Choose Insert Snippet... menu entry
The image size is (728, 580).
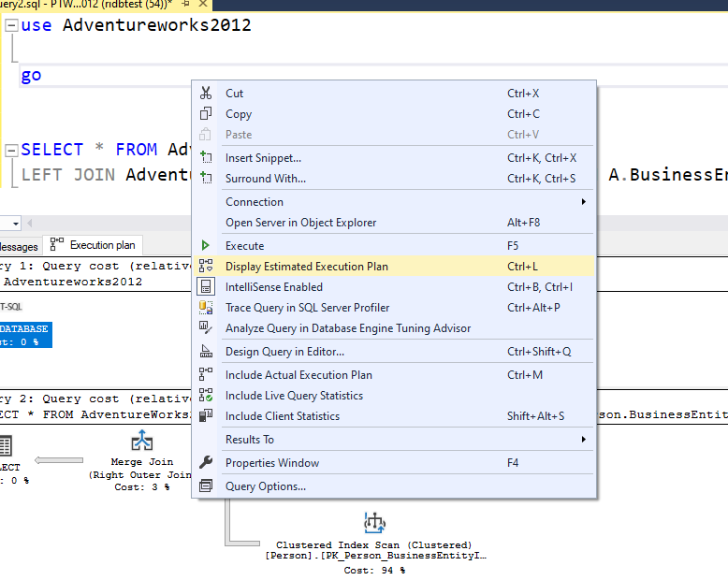coord(394,157)
